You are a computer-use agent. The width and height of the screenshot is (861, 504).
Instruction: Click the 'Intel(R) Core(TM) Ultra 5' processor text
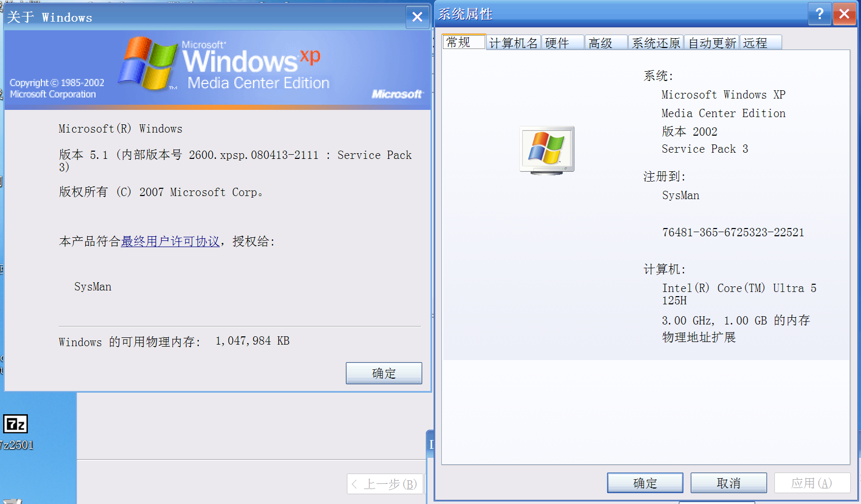[739, 288]
